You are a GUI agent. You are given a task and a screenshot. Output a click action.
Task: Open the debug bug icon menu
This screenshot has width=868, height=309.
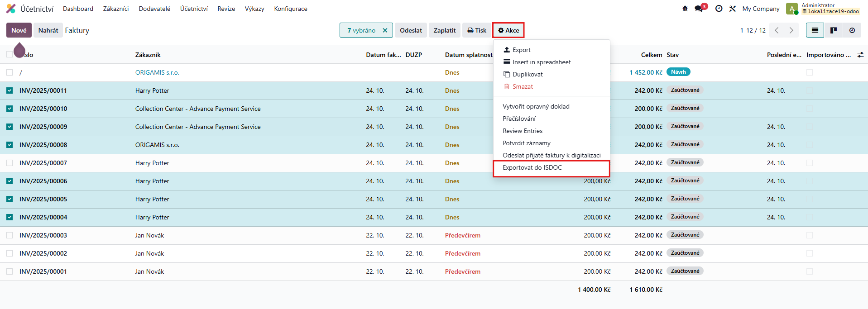[685, 9]
